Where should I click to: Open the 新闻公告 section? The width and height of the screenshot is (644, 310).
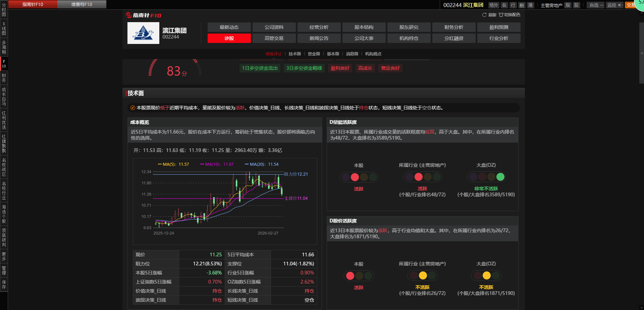(319, 38)
